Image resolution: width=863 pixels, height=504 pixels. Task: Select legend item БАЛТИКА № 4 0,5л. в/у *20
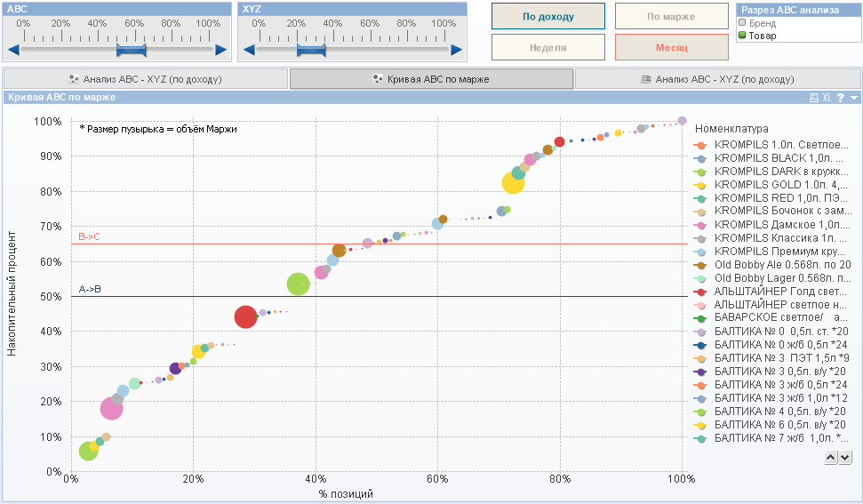pyautogui.click(x=771, y=411)
